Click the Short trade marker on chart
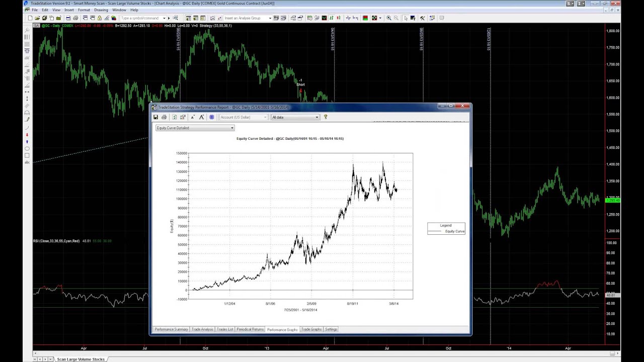Viewport: 644px width, 362px height. click(300, 84)
